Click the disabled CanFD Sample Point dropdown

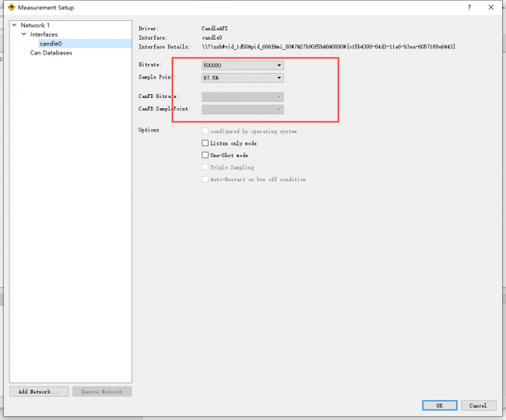coord(243,110)
